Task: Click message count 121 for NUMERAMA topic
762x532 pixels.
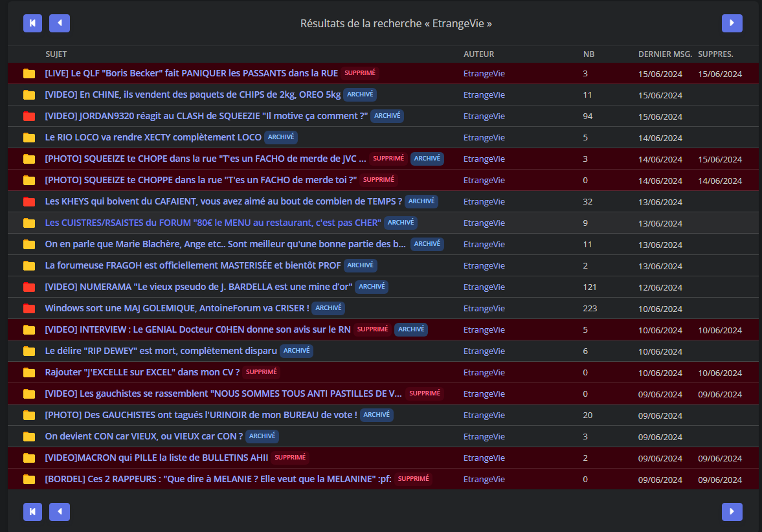Action: tap(590, 287)
